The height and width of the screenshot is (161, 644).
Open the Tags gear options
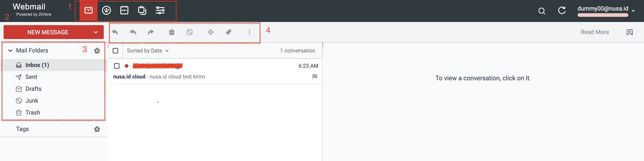click(97, 129)
